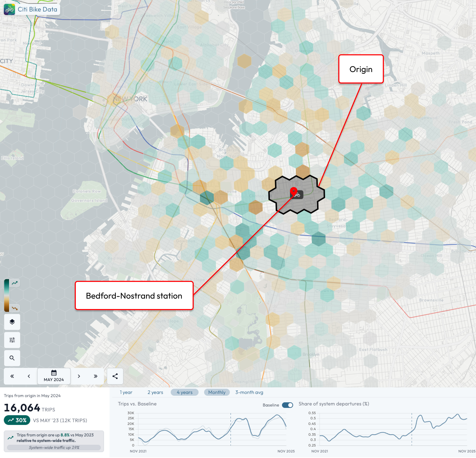
Task: Go to next month arrow
Action: (x=79, y=376)
